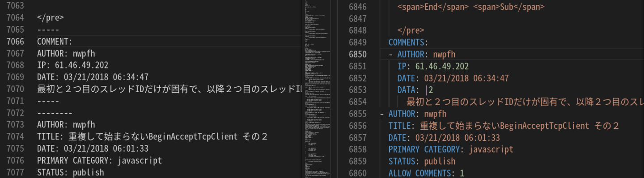
Task: Click 'PRIMARY CATEGORY: javascript' on line 7076
Action: pos(99,160)
